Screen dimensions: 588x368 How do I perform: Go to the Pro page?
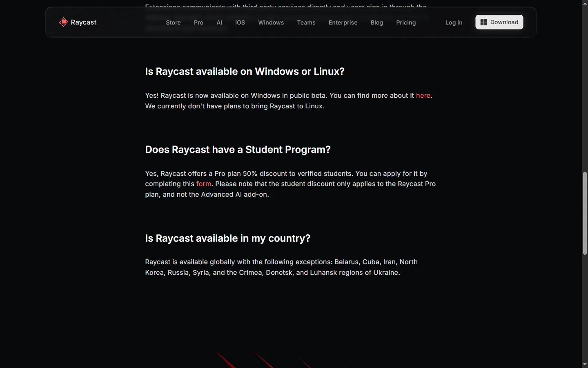click(198, 22)
